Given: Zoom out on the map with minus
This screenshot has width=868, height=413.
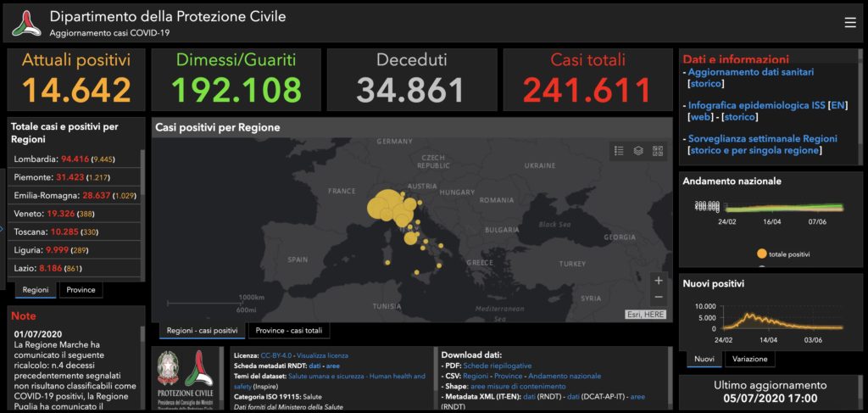Looking at the screenshot, I should (659, 298).
